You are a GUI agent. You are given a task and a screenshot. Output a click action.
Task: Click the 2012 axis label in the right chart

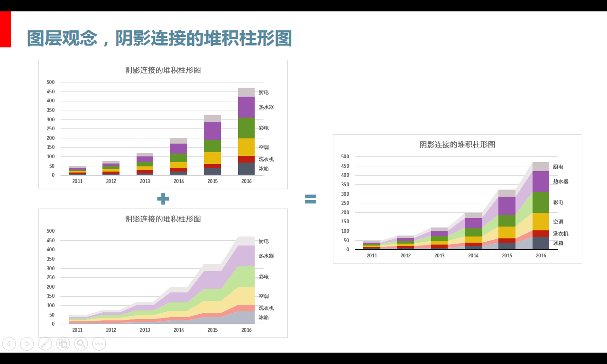click(405, 255)
